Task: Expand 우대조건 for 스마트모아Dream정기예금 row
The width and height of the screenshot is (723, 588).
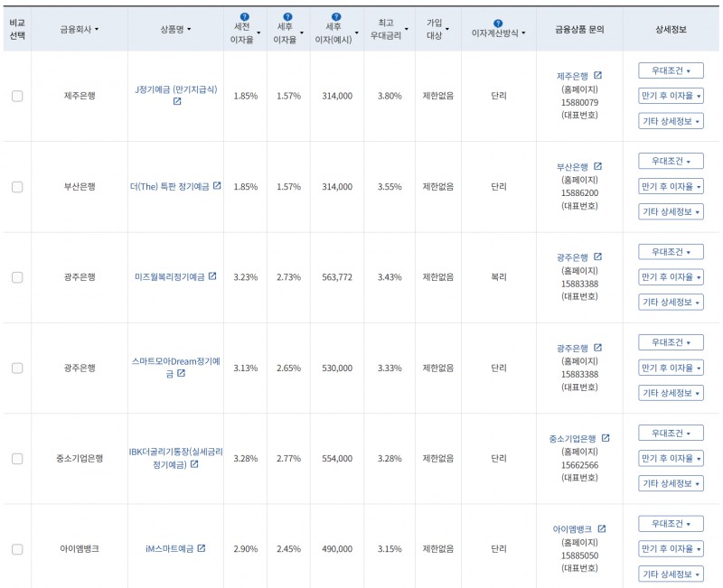Action: click(x=671, y=342)
